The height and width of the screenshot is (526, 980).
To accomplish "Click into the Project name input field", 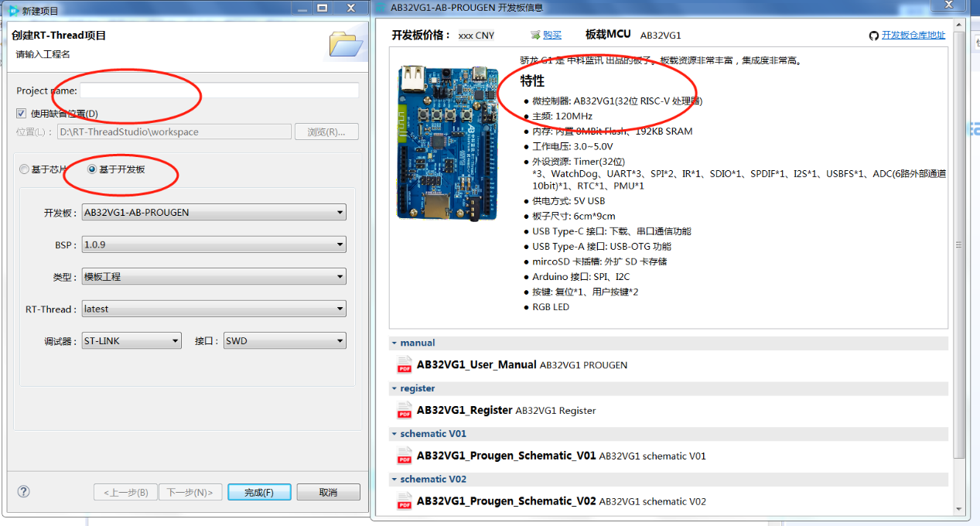I will [220, 91].
